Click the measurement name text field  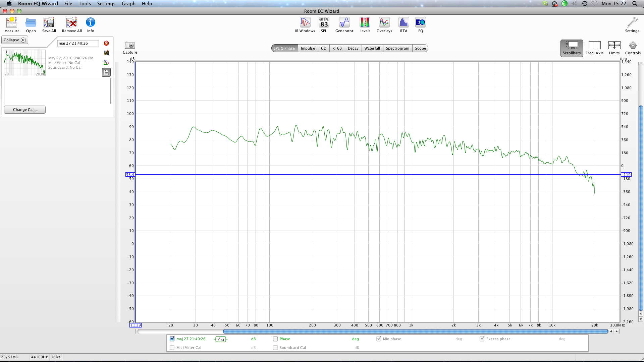pyautogui.click(x=78, y=43)
